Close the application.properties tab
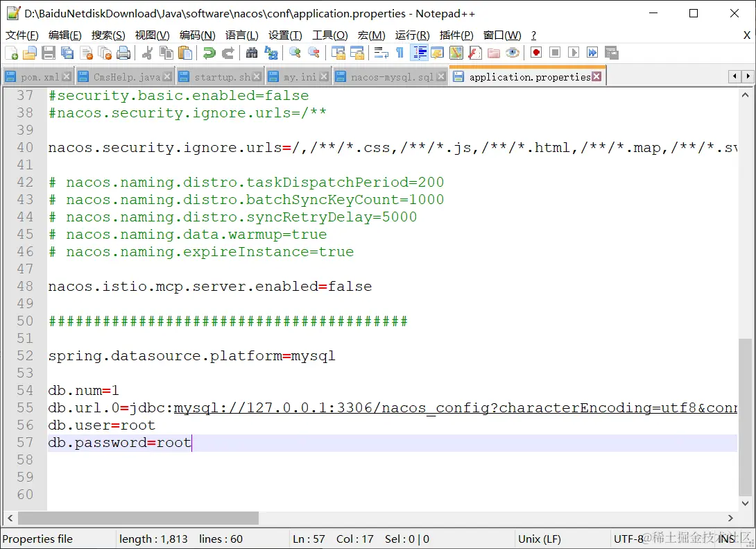This screenshot has height=549, width=756. [597, 77]
